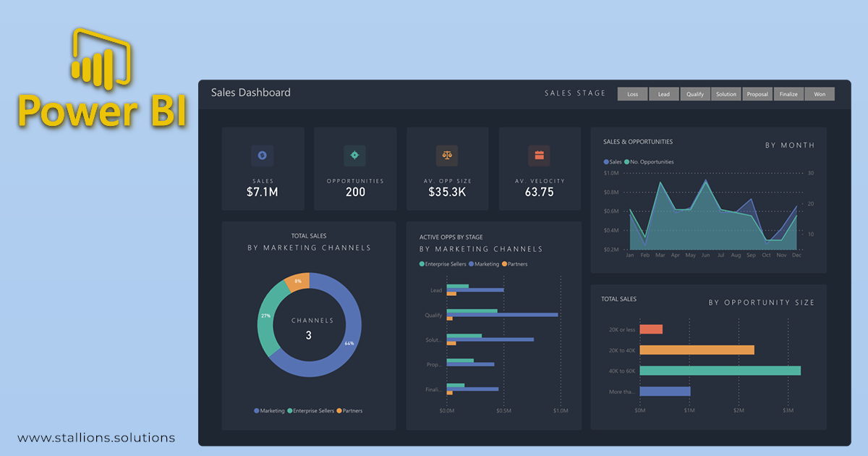Select the red bar for 20K or less
The height and width of the screenshot is (456, 868).
(651, 329)
